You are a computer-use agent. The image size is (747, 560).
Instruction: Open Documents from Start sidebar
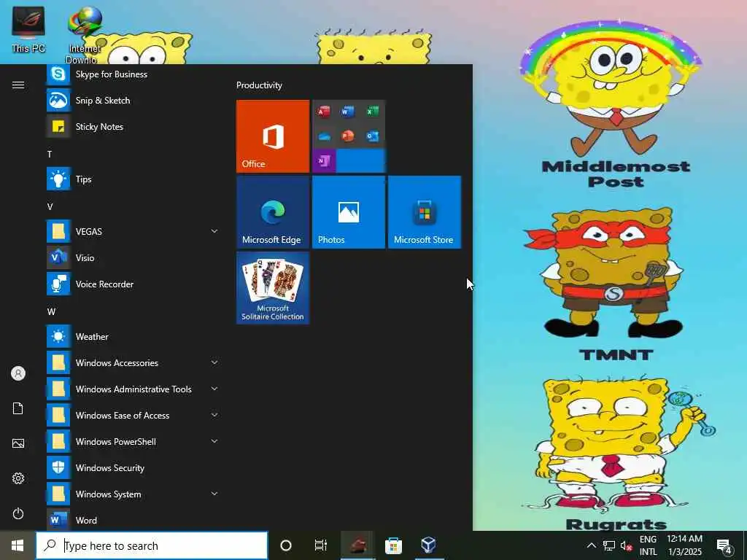coord(18,408)
